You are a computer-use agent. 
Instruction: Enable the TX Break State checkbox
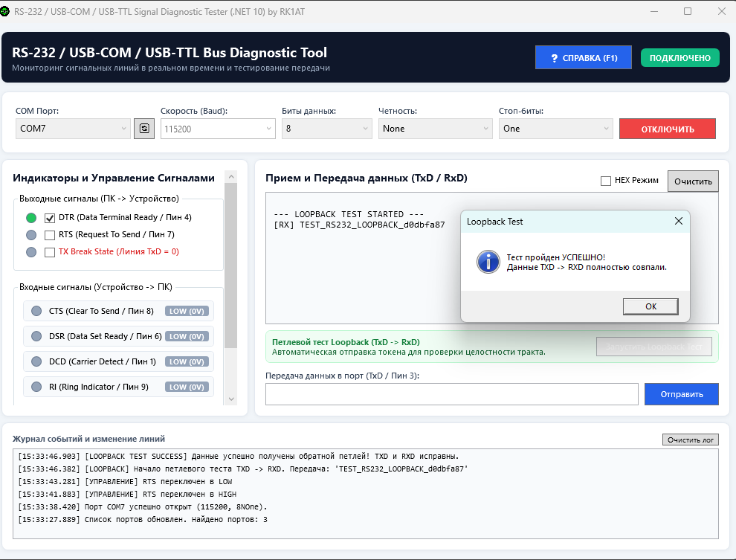50,252
